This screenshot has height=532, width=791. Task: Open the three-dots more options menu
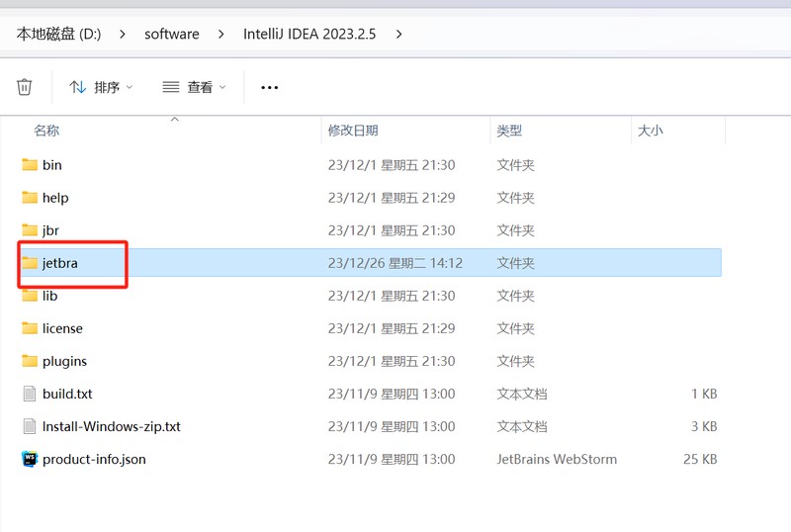(x=269, y=87)
